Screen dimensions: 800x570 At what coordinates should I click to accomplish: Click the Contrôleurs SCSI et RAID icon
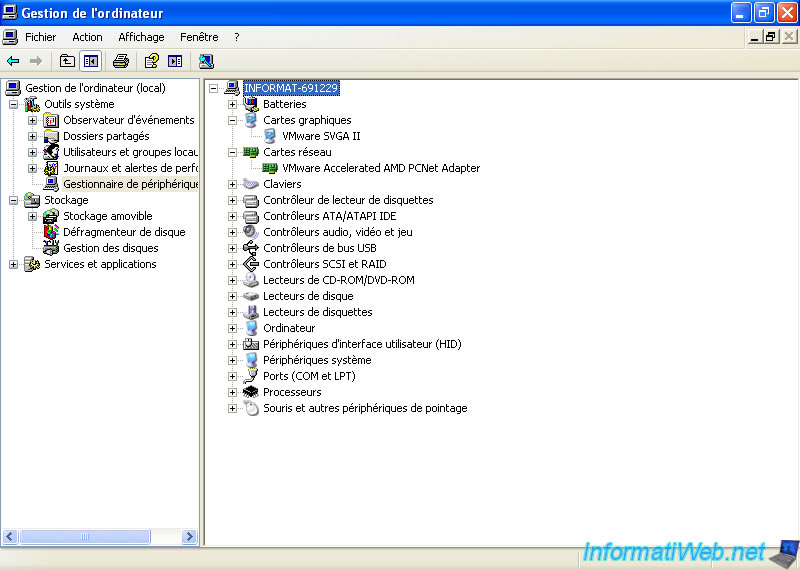(x=251, y=264)
